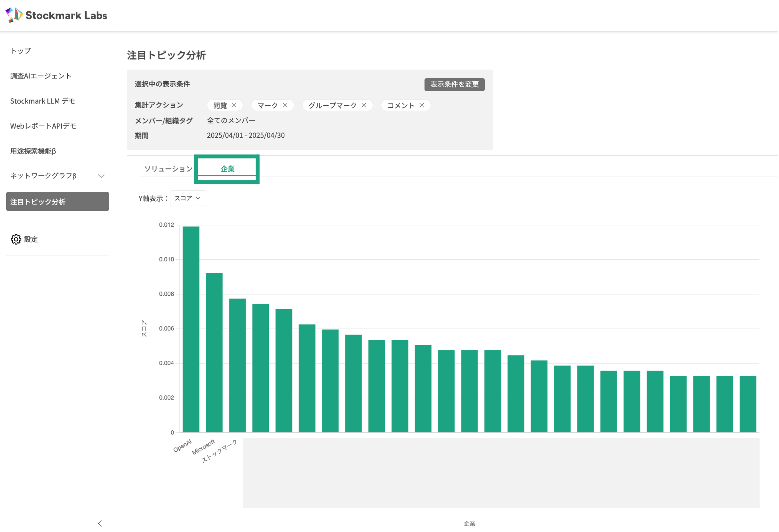Remove the コメント filter chip

[422, 106]
